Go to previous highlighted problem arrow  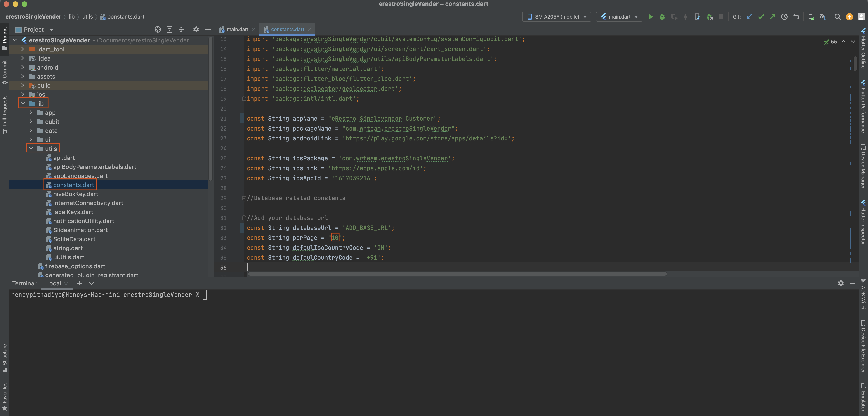[x=843, y=42]
